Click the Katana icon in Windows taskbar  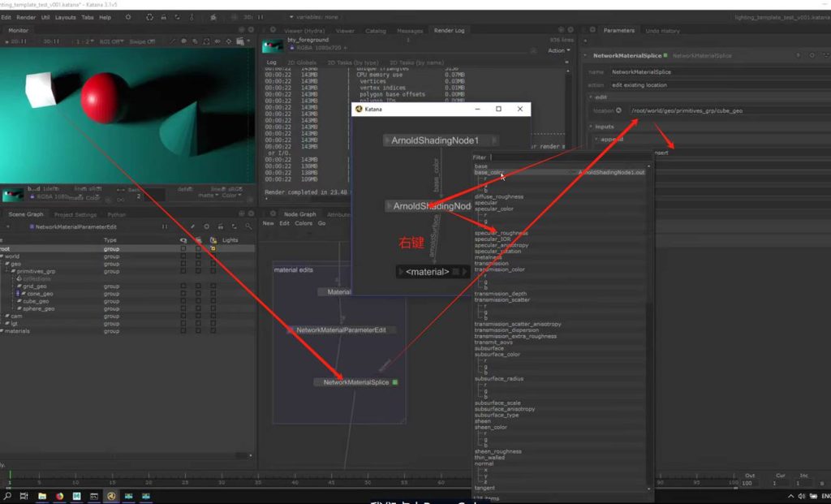coord(111,496)
